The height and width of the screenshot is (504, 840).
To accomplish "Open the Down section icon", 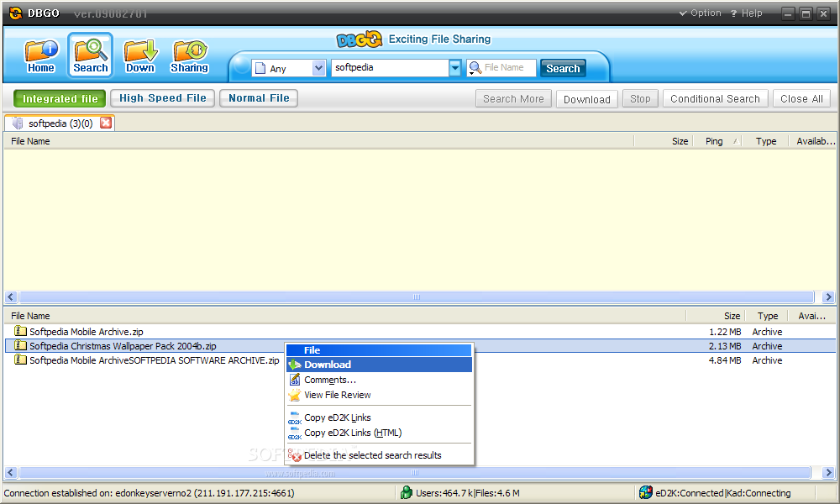I will coord(140,55).
